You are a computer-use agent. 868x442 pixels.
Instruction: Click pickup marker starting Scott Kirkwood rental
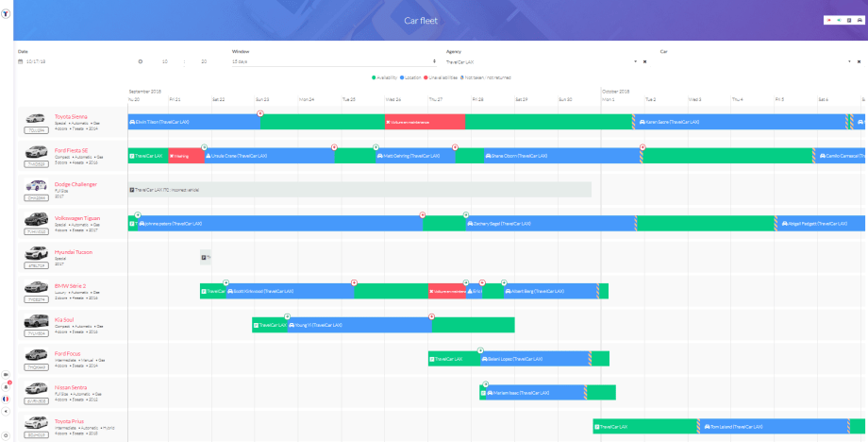(x=225, y=282)
